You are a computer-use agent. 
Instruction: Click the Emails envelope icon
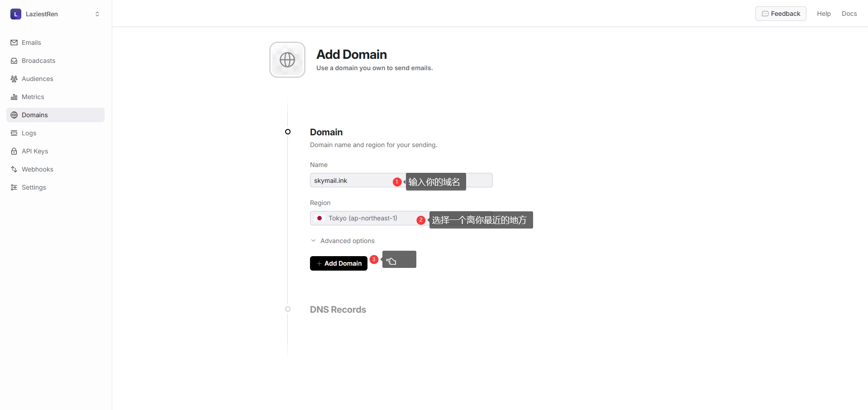(x=14, y=43)
